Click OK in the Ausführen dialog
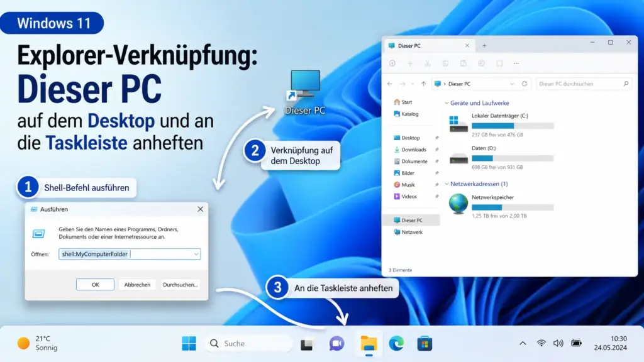The image size is (644, 362). [96, 285]
